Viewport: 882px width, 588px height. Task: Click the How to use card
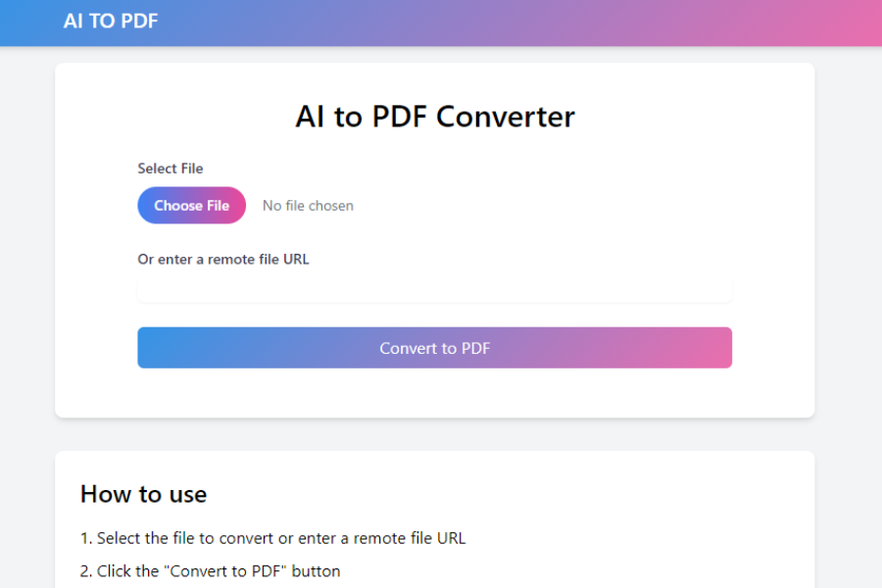point(434,519)
